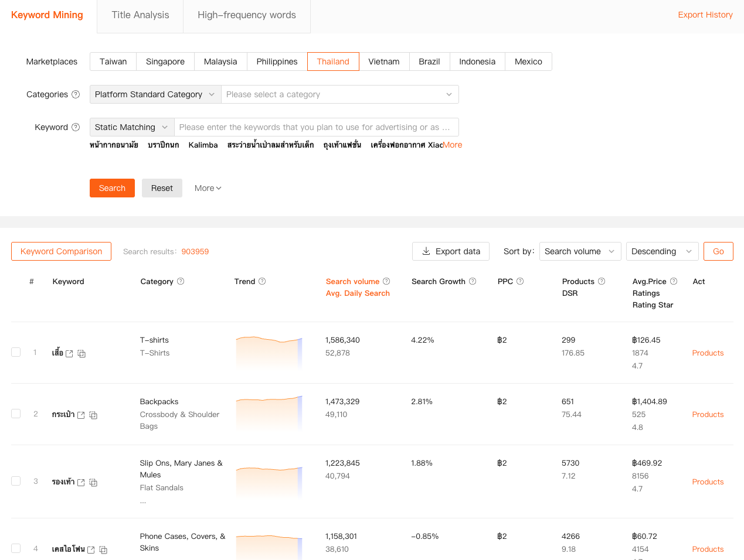744x560 pixels.
Task: Tick the checkbox for row 1 keyword
Action: tap(16, 352)
